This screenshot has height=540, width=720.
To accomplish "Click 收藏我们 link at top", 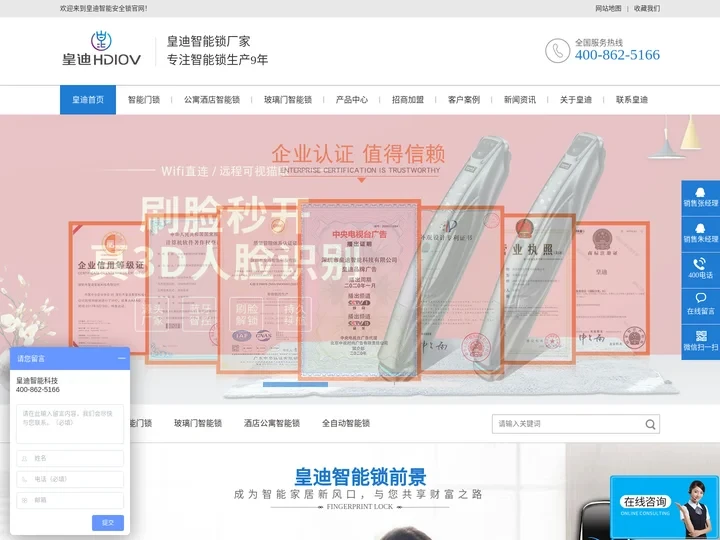I will coord(647,8).
